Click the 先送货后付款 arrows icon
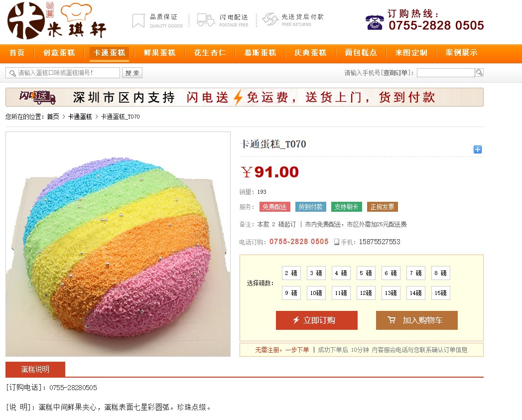522x420 pixels. pyautogui.click(x=270, y=19)
